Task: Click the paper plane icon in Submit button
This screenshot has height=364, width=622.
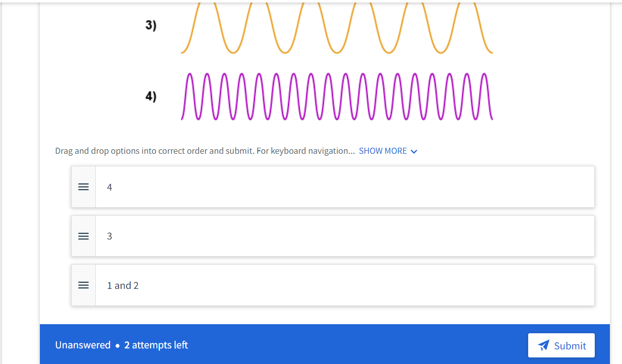Action: (x=543, y=345)
